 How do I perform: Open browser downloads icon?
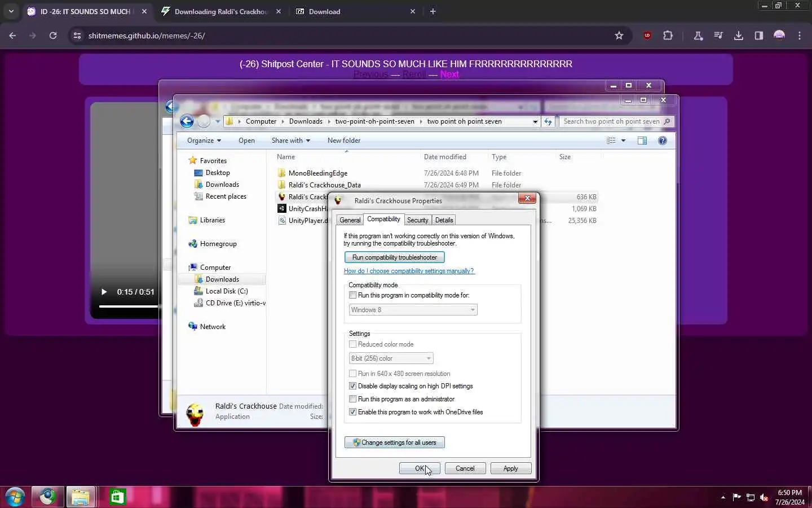coord(738,36)
